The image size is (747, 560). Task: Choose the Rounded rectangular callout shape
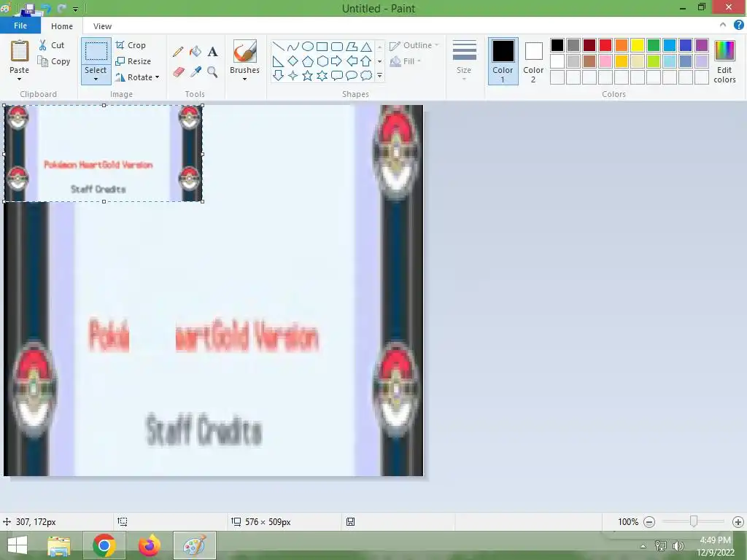coord(337,75)
